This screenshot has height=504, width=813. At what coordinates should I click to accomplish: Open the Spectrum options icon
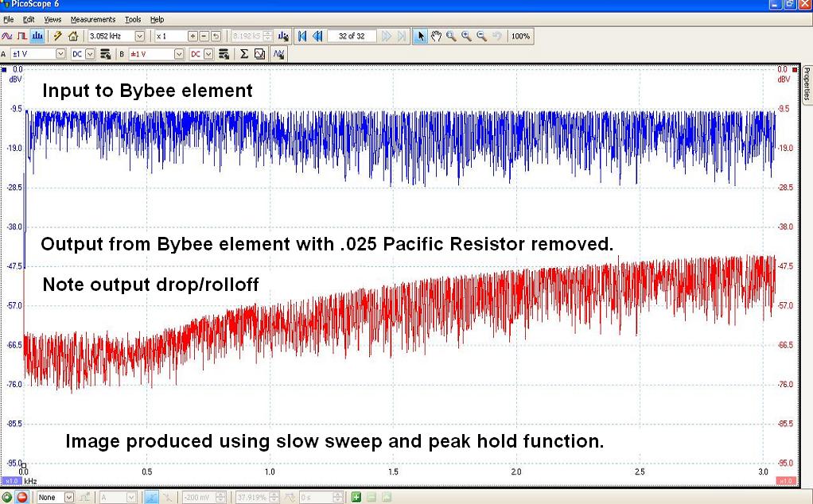coord(283,37)
